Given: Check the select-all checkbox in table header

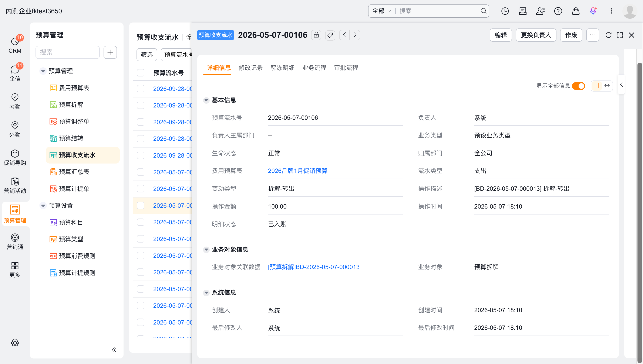Looking at the screenshot, I should [x=141, y=73].
